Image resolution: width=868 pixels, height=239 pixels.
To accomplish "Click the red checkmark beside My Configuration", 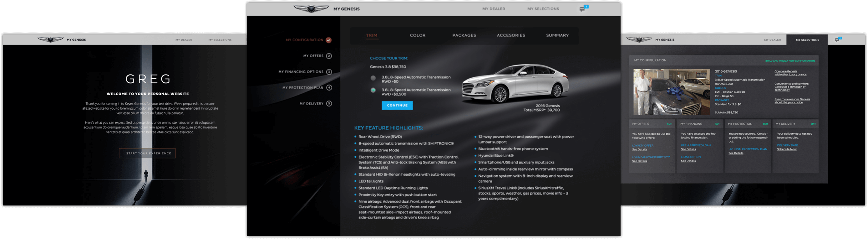I will 328,40.
